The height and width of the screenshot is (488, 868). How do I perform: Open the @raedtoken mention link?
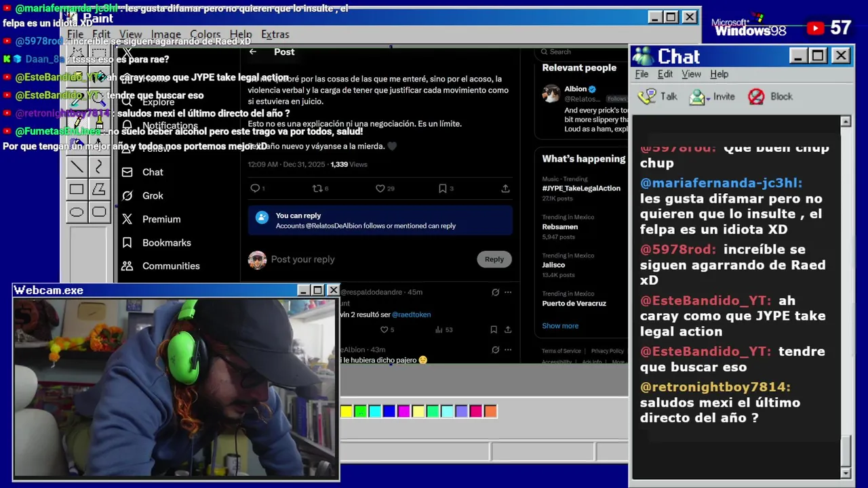(x=411, y=314)
